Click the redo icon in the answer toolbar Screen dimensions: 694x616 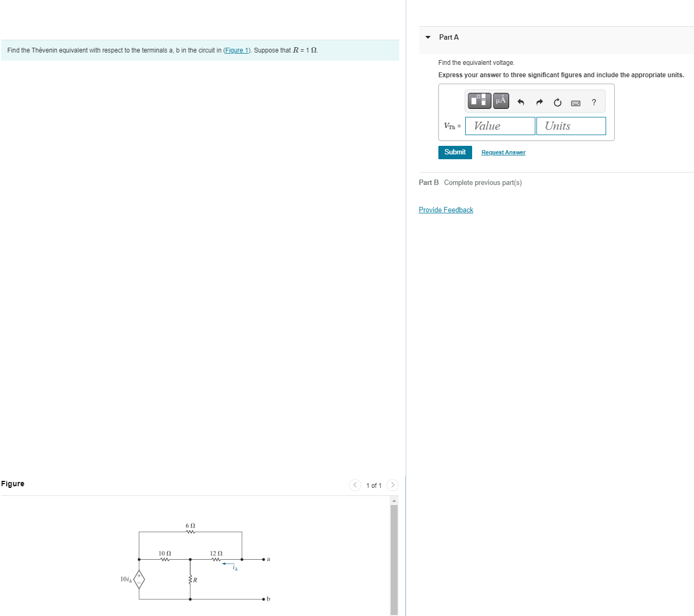pos(539,102)
